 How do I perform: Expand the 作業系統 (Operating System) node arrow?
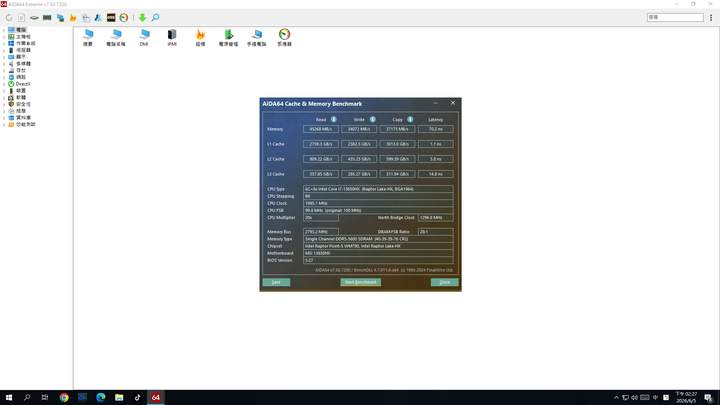point(4,43)
